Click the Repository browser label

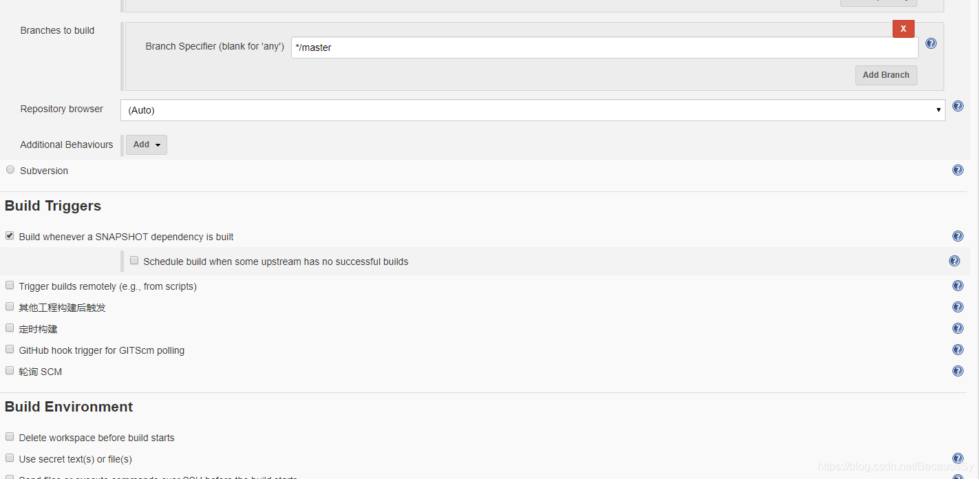pos(62,109)
